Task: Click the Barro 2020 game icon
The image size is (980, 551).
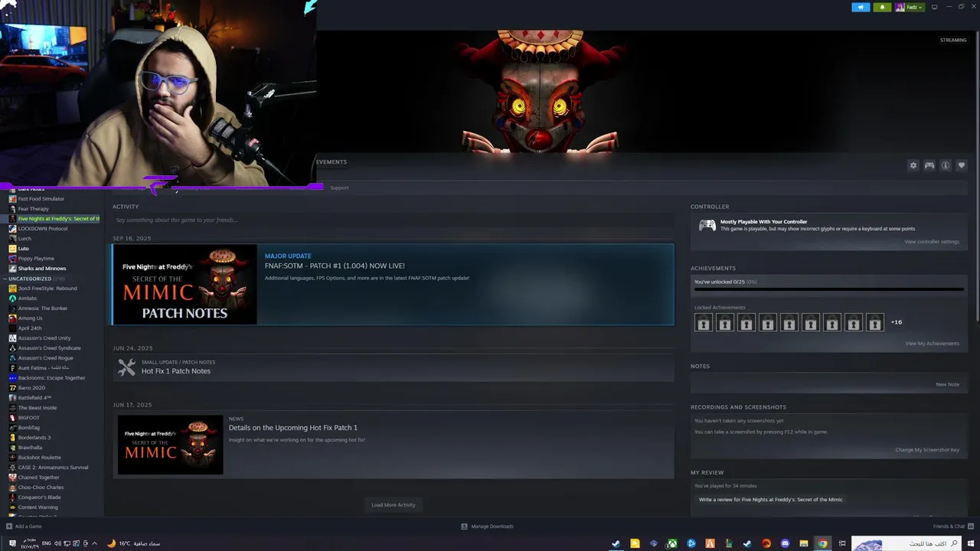Action: [x=12, y=388]
